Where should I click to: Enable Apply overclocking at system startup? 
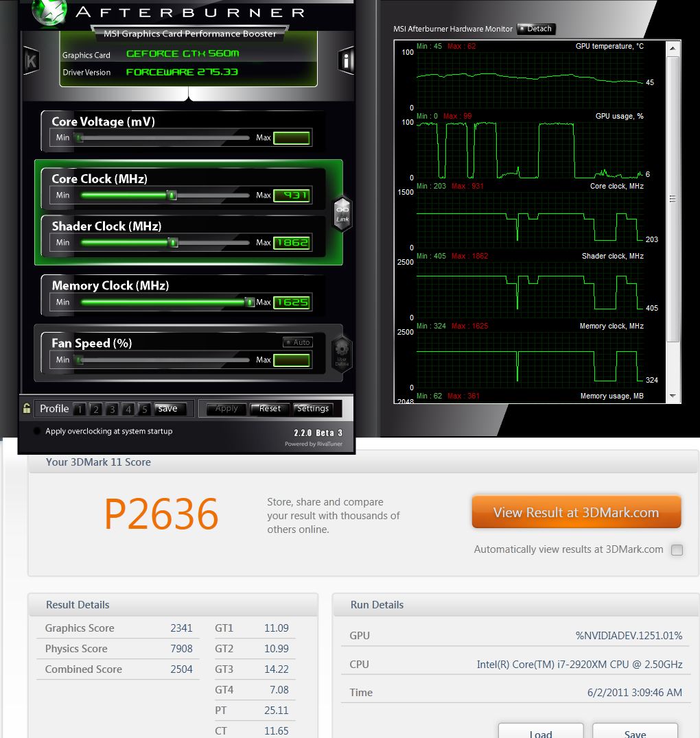coord(37,431)
